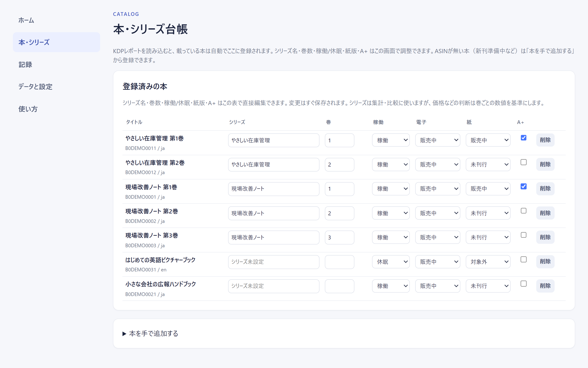588x368 pixels.
Task: Open the ホーム sidebar item
Action: click(56, 20)
